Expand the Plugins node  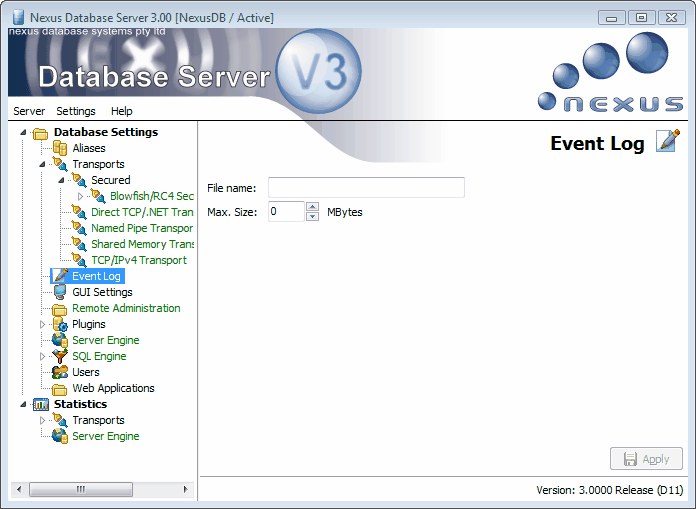point(43,324)
